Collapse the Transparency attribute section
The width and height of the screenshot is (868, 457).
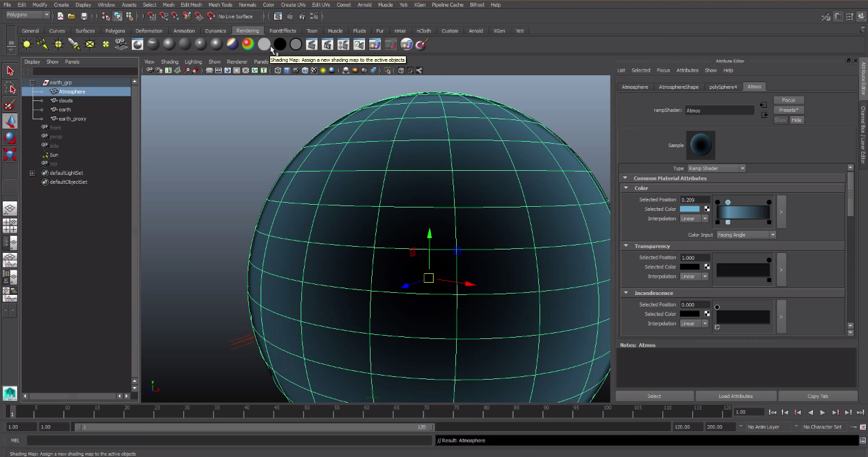coord(625,246)
